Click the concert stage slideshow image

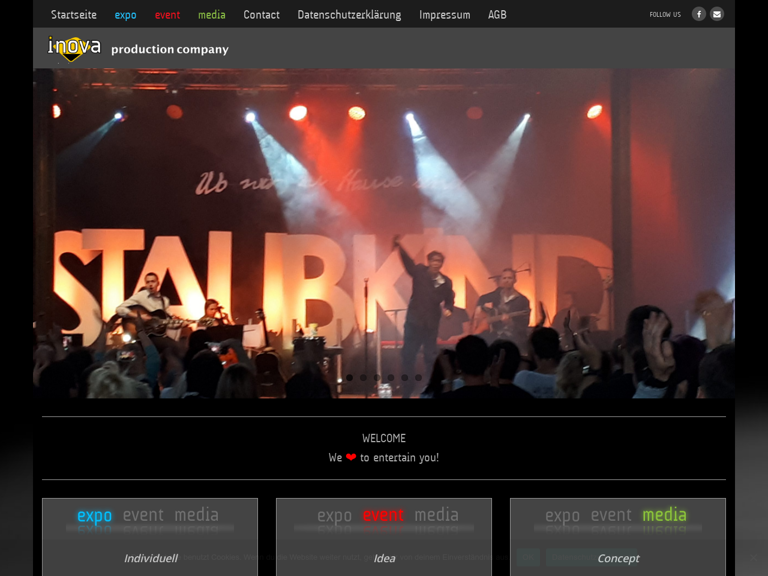[x=384, y=230]
